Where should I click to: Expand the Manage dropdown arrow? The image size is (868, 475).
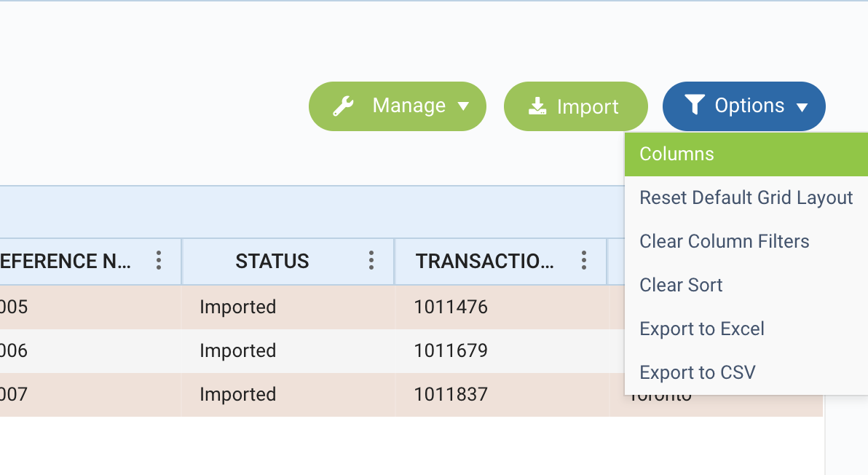[x=463, y=106]
